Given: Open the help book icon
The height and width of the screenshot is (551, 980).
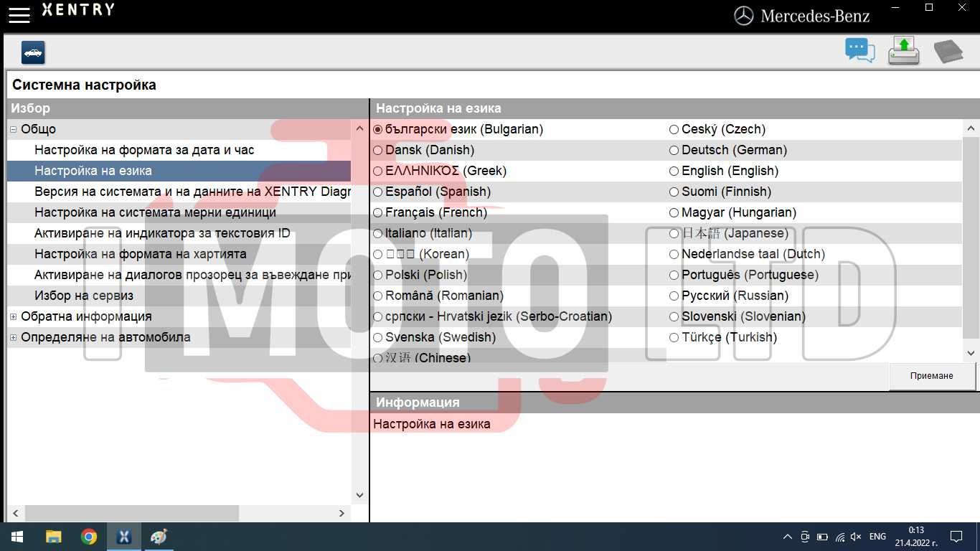Looking at the screenshot, I should (948, 52).
